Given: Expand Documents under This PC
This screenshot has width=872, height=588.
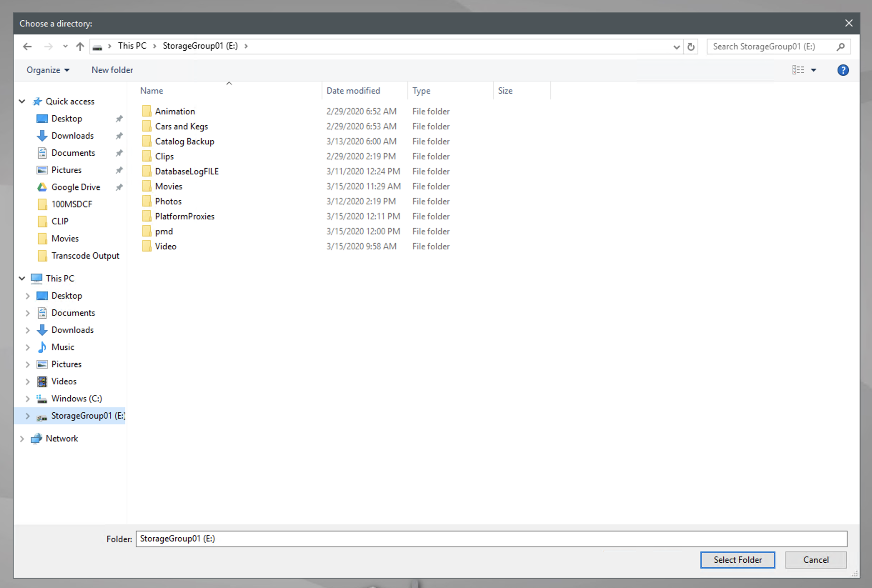Looking at the screenshot, I should [28, 313].
